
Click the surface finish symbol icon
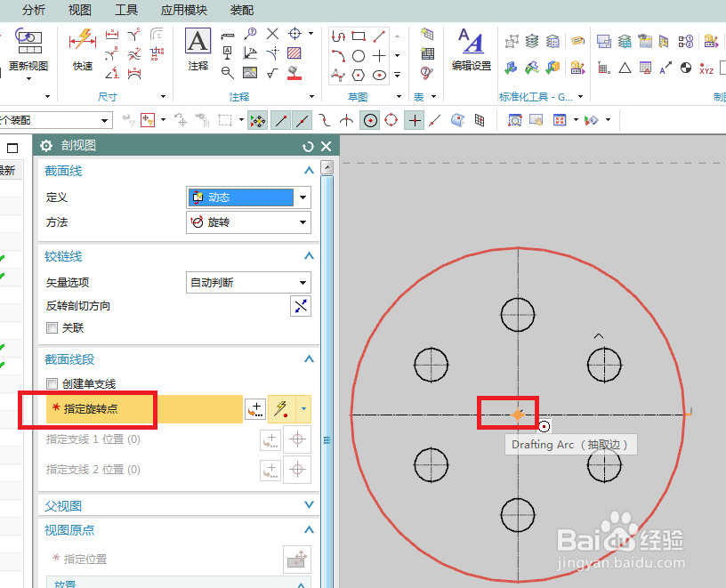coord(273,72)
